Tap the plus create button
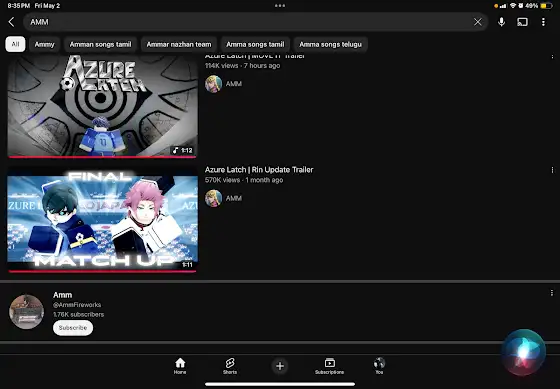560x389 pixels. [280, 366]
